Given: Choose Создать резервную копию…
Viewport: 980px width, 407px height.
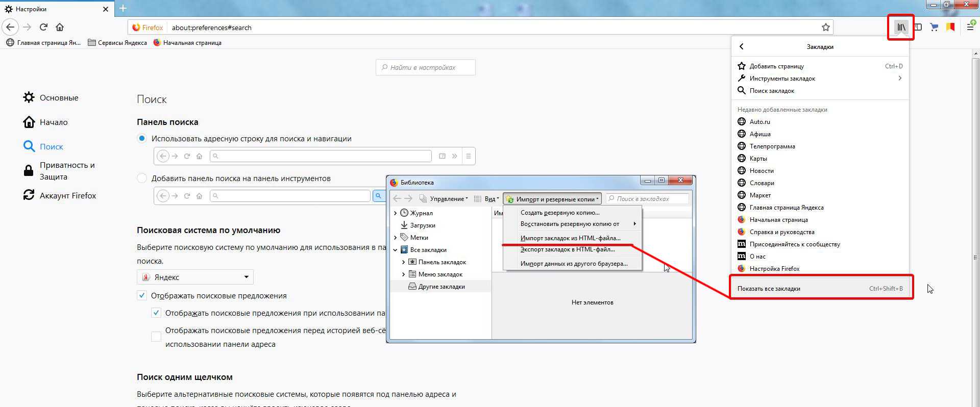Looking at the screenshot, I should click(572, 213).
